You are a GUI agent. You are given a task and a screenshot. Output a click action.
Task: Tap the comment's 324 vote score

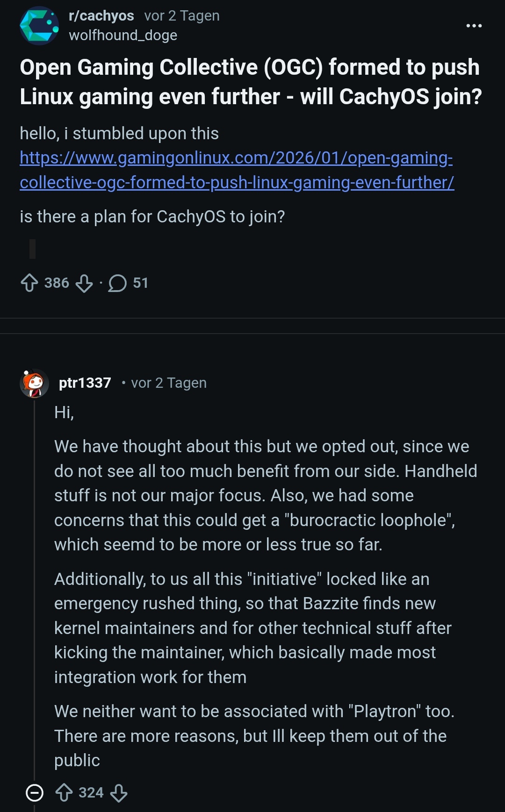(x=91, y=793)
